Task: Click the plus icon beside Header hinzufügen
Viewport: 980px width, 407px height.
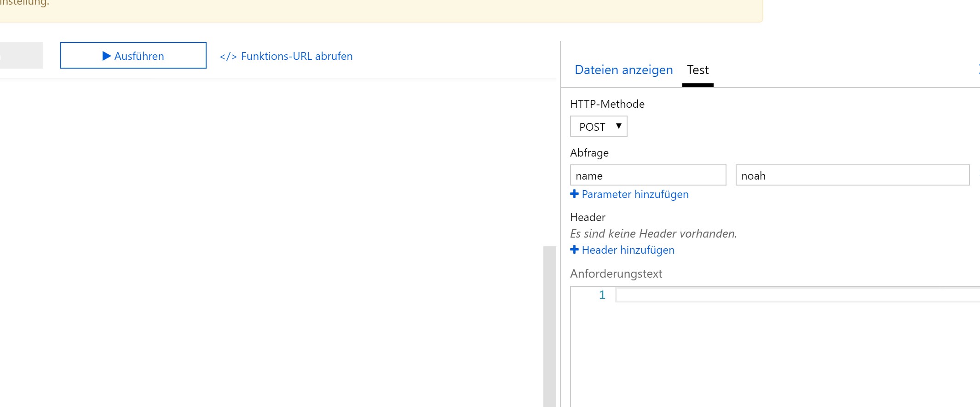Action: coord(574,250)
